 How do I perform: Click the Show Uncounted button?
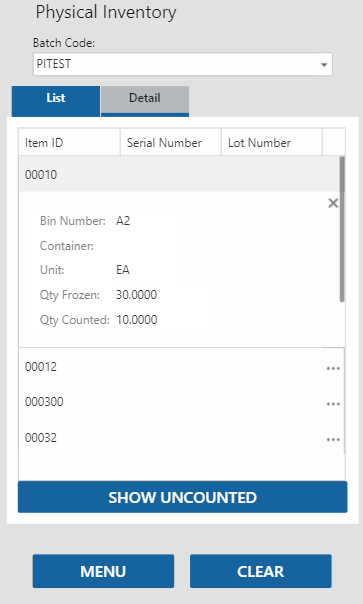tap(182, 497)
